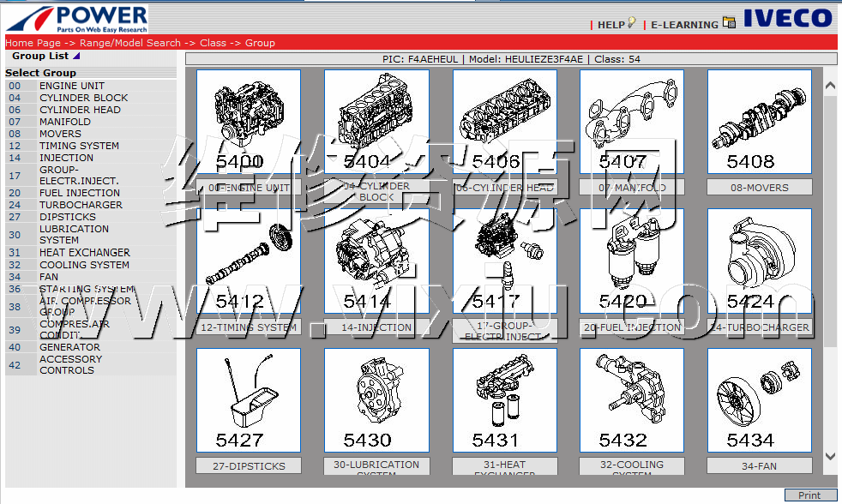842x504 pixels.
Task: Click the Power parts logo
Action: point(77,18)
